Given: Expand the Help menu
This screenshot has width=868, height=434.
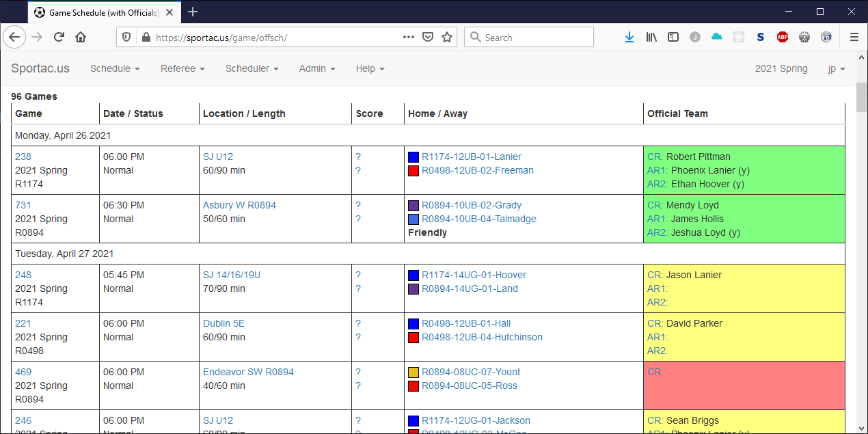Looking at the screenshot, I should (370, 68).
